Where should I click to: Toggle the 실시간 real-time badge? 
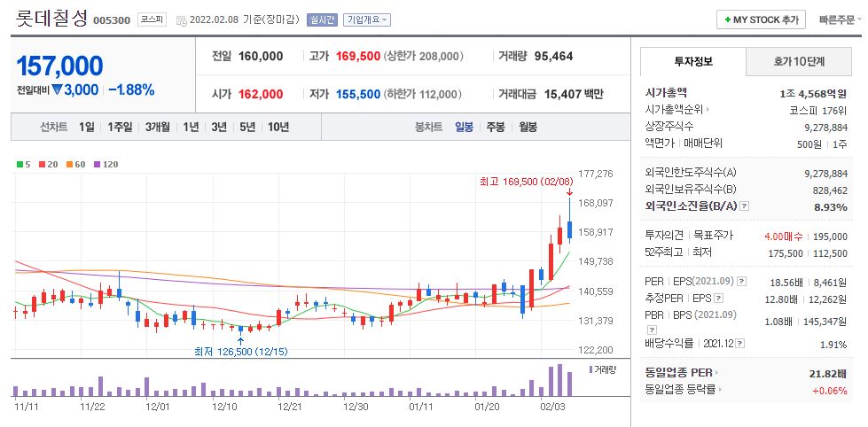coord(321,19)
